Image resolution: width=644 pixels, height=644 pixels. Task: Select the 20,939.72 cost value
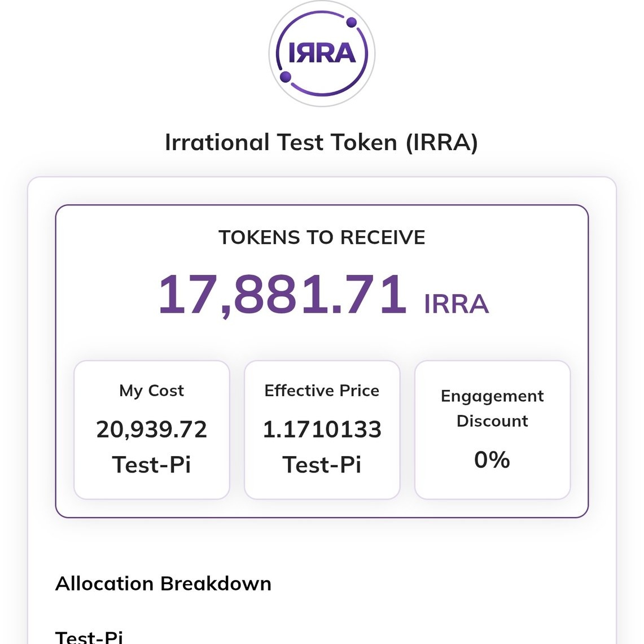pos(152,430)
